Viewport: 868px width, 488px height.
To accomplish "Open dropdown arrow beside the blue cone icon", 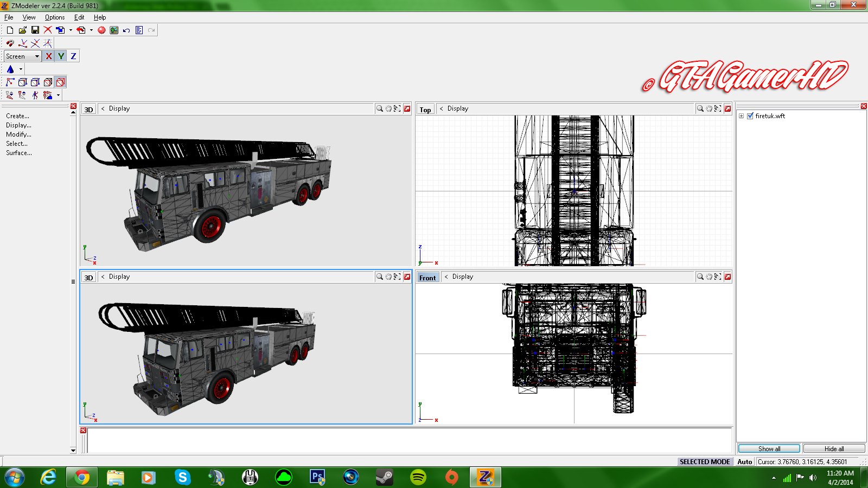I will pos(21,69).
